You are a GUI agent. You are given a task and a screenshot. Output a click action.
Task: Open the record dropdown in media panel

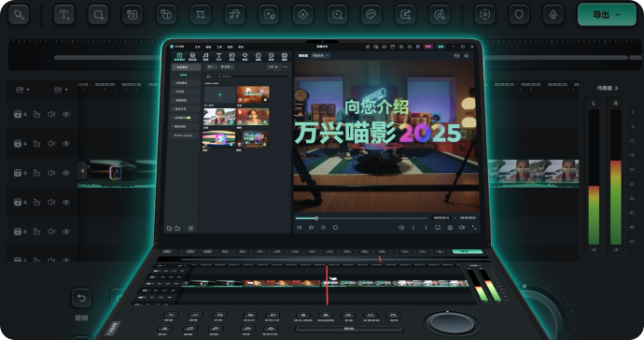[227, 66]
